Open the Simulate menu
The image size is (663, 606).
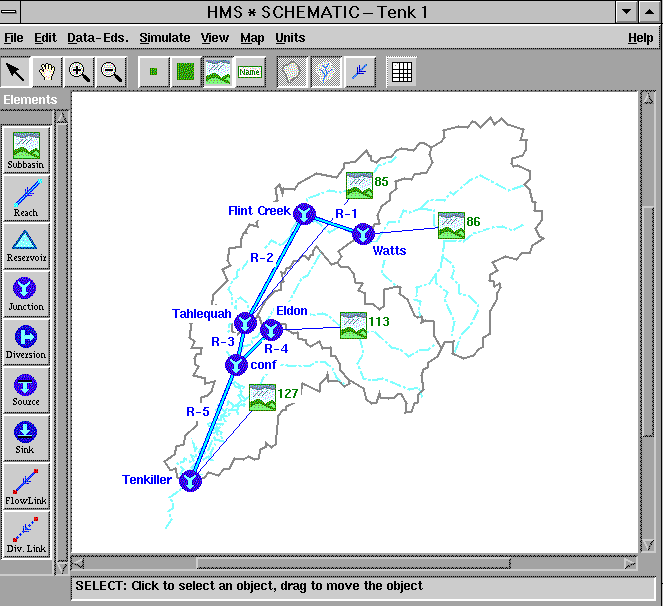pyautogui.click(x=164, y=38)
